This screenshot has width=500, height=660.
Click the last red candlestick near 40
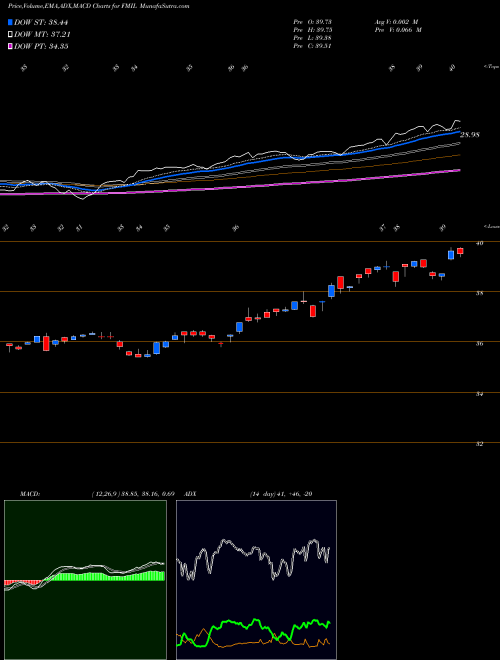(460, 251)
